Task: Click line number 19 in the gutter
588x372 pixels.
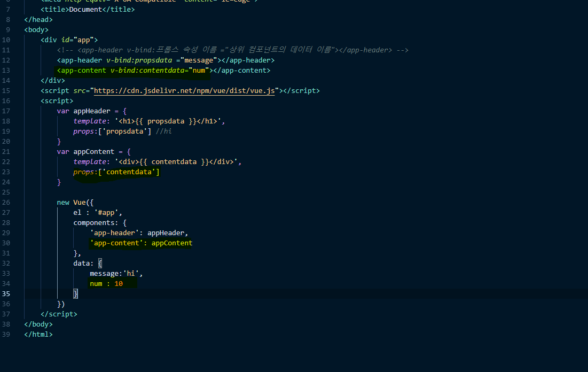Action: [6, 132]
